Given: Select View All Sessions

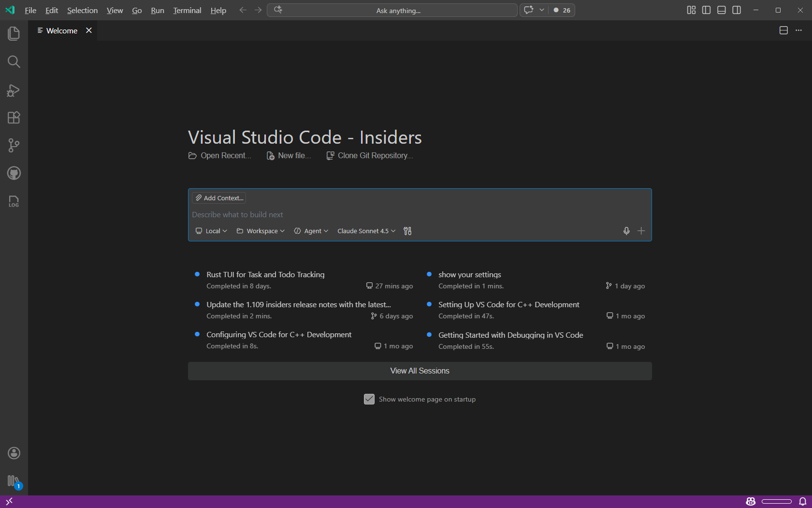Looking at the screenshot, I should coord(420,371).
